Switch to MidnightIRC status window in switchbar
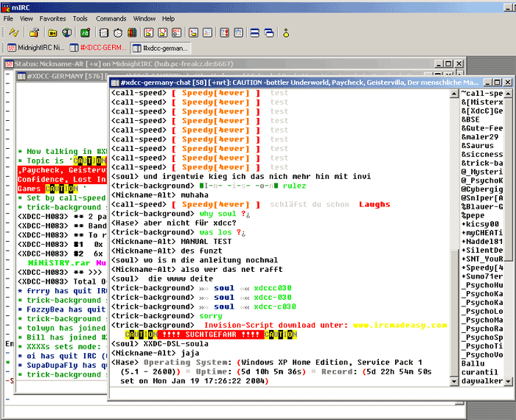516x420 pixels. pos(35,48)
